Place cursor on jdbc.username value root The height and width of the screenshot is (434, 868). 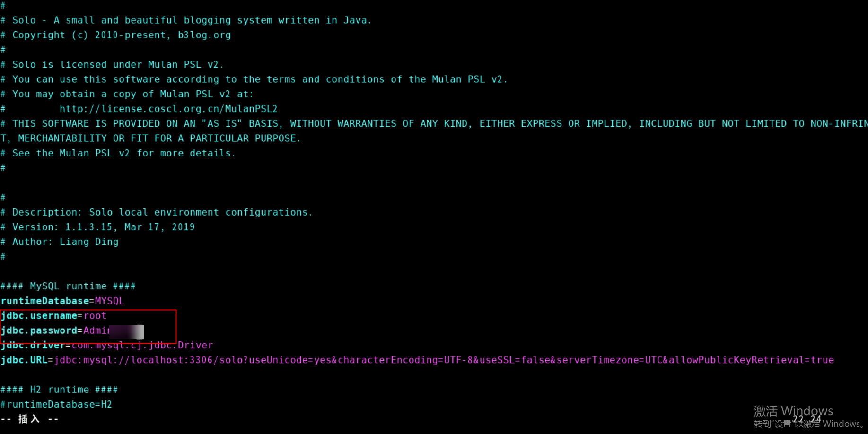pyautogui.click(x=95, y=316)
